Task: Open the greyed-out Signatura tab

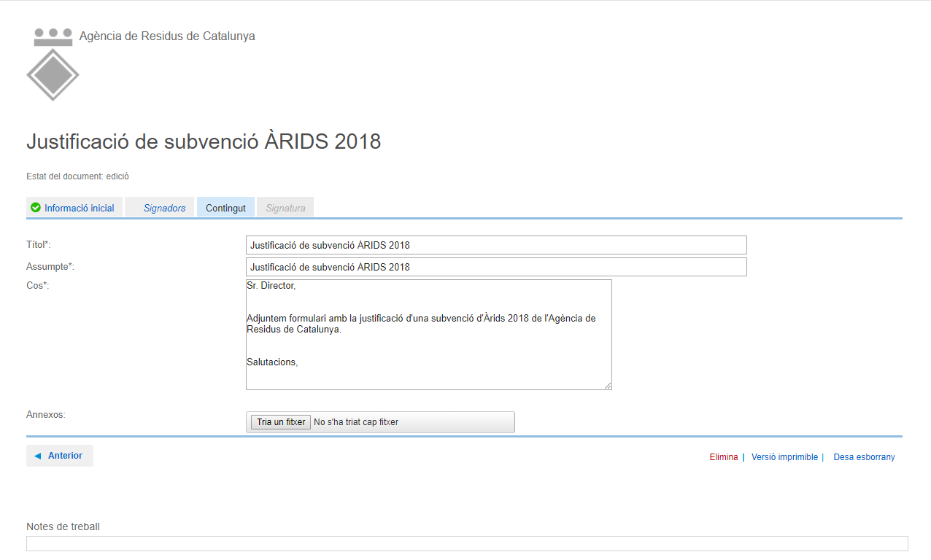Action: click(285, 208)
